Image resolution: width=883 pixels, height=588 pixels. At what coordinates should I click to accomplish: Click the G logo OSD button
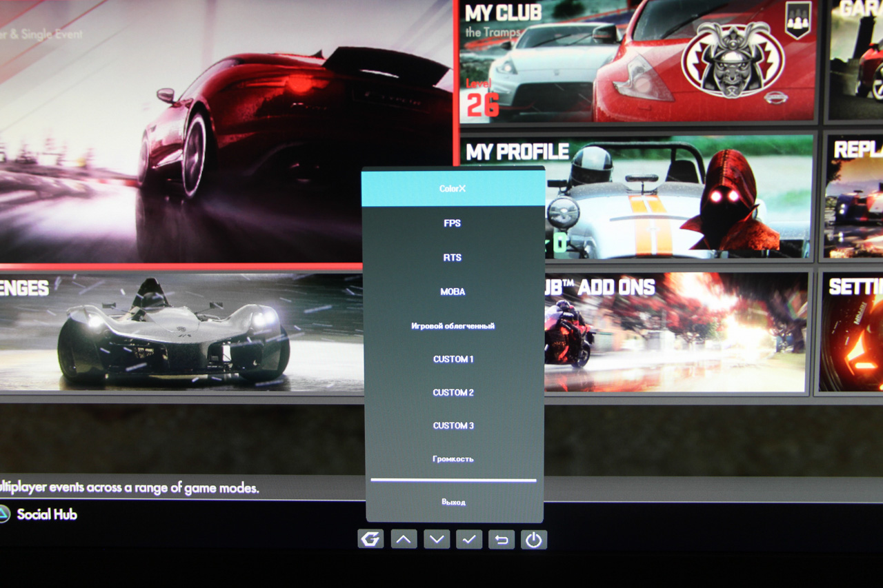(x=370, y=539)
